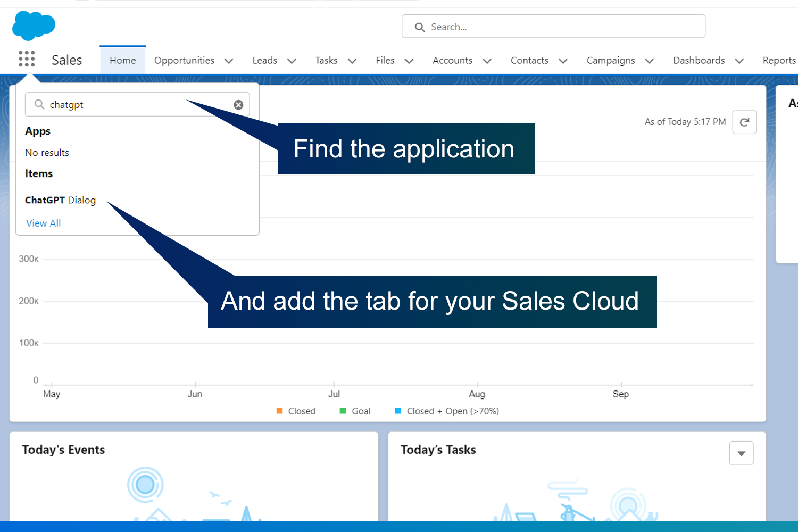
Task: Click the View All link in App Launcher
Action: 43,223
